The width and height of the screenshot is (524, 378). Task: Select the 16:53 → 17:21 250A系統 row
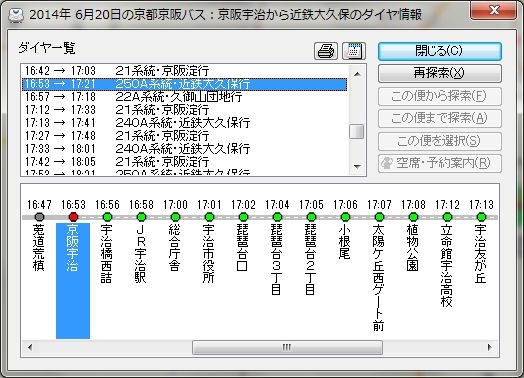point(184,84)
